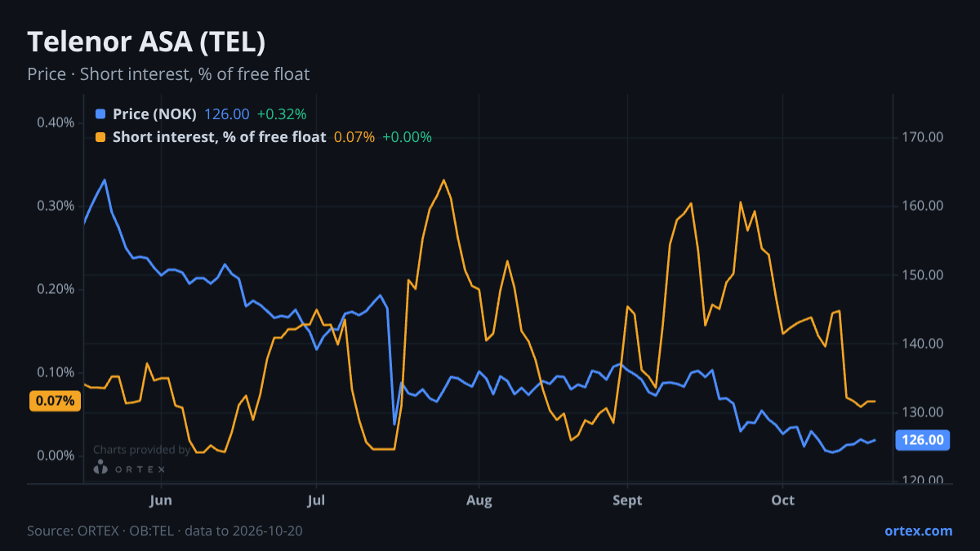Click the 0.30% left axis label

point(56,206)
